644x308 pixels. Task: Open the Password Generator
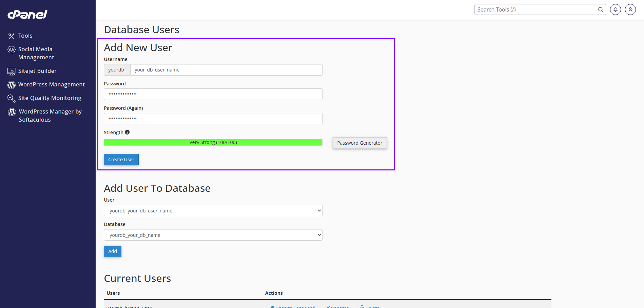pos(359,143)
